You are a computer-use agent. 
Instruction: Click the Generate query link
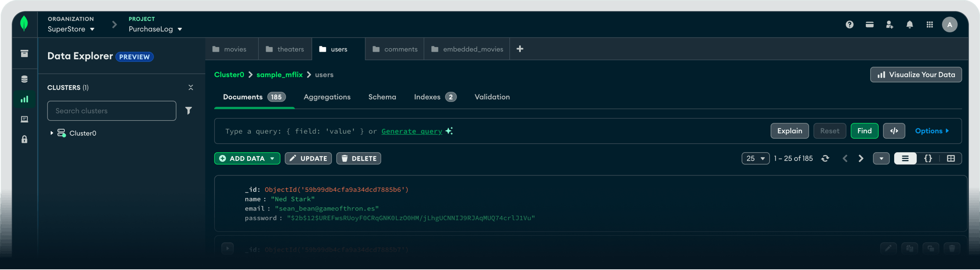[x=412, y=132]
